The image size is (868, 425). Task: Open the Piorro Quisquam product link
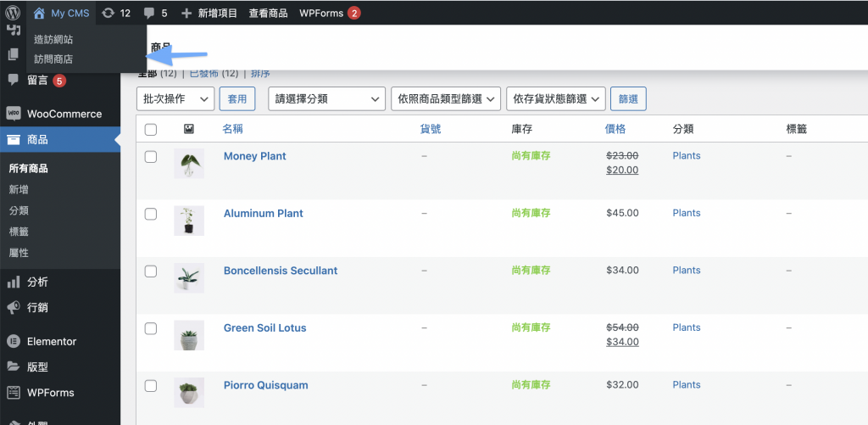pyautogui.click(x=265, y=385)
